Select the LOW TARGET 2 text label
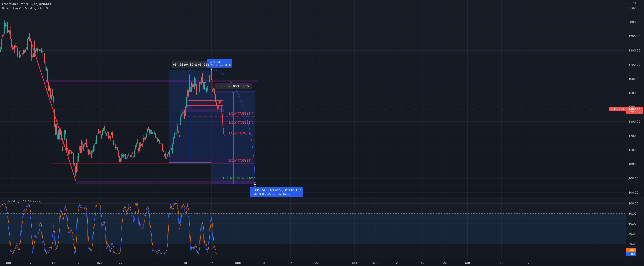644x266 pixels. click(241, 123)
